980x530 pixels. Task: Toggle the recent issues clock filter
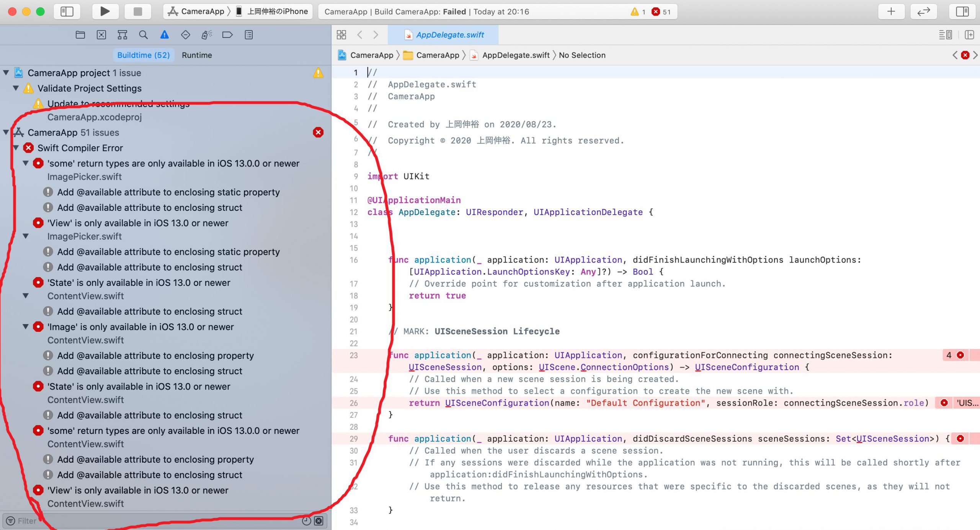307,521
